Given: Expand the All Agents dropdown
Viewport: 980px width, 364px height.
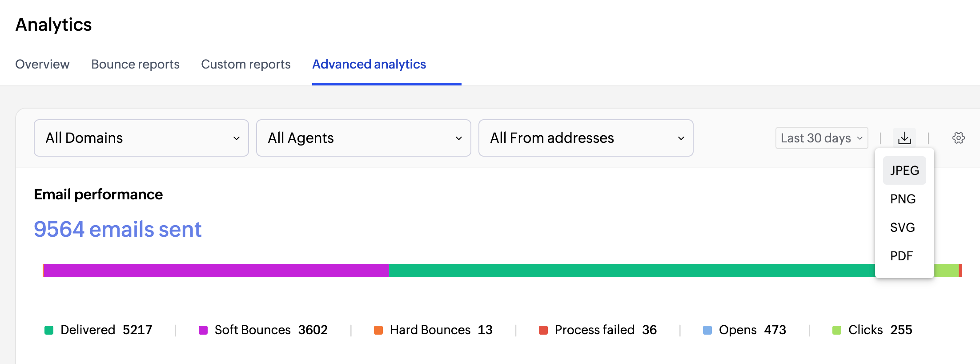Looking at the screenshot, I should coord(364,138).
